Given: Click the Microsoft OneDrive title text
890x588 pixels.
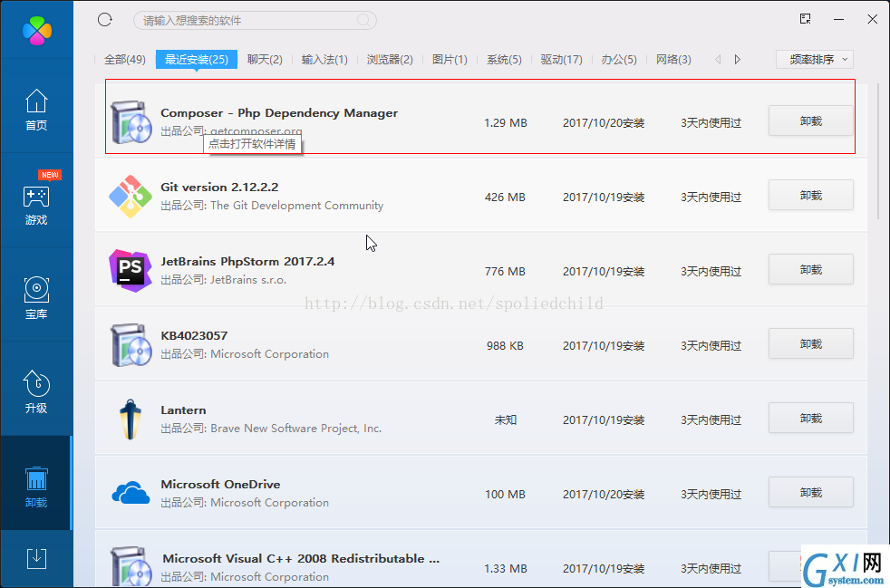Looking at the screenshot, I should click(x=220, y=484).
